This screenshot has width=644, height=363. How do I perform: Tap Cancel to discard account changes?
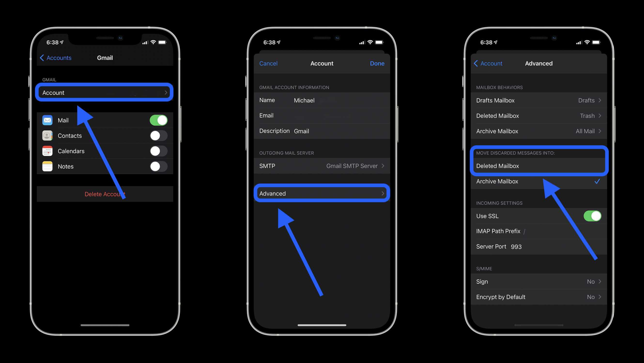tap(268, 63)
